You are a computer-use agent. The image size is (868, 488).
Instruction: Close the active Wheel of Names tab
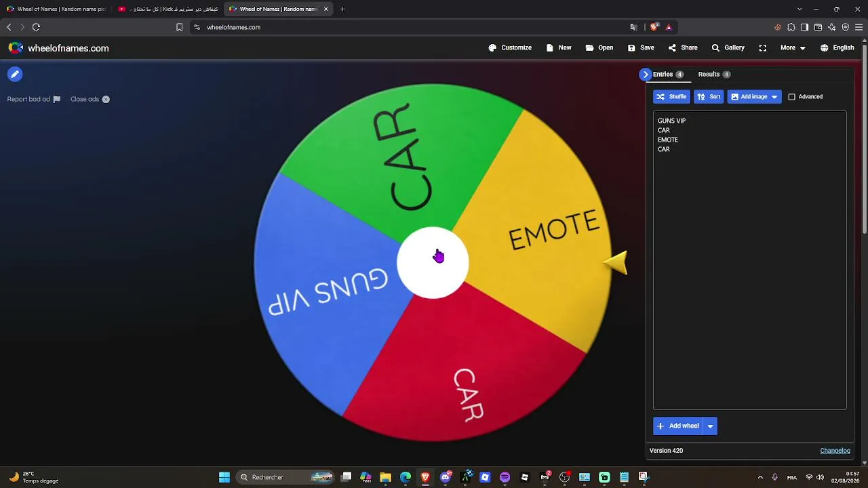(325, 9)
